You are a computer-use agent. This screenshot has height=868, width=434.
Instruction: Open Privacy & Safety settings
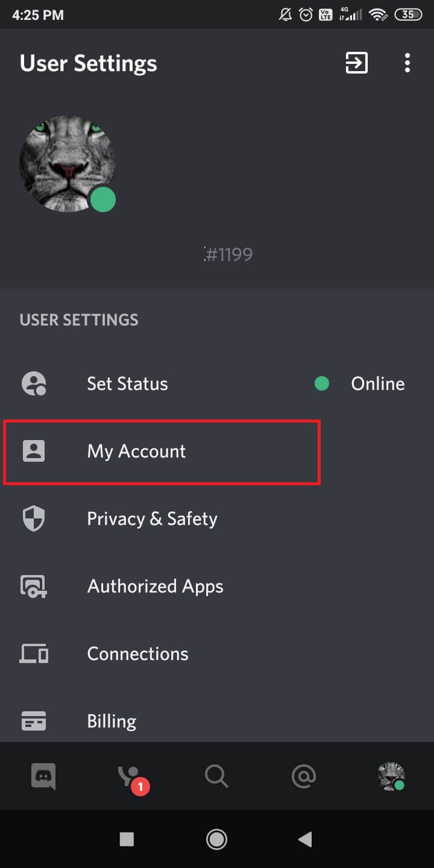coord(217,518)
